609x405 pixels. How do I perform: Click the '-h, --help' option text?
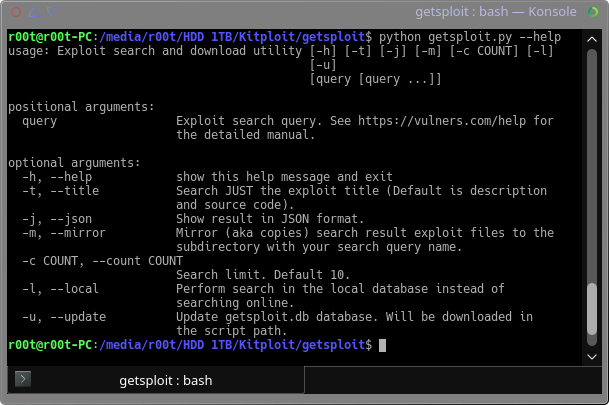click(57, 177)
